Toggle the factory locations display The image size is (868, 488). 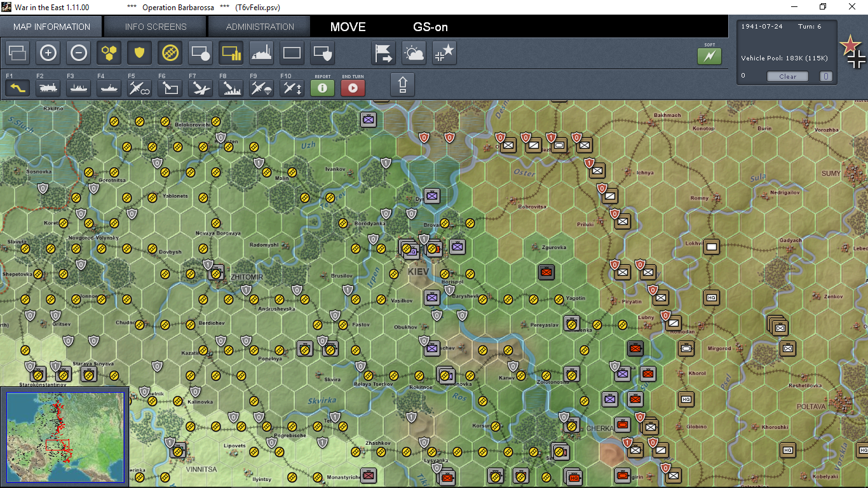pos(261,53)
